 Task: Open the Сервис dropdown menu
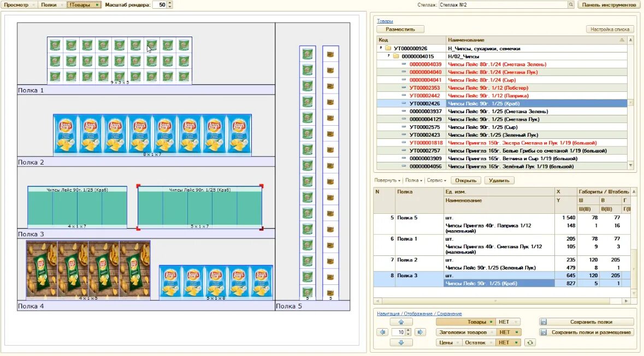coord(436,180)
